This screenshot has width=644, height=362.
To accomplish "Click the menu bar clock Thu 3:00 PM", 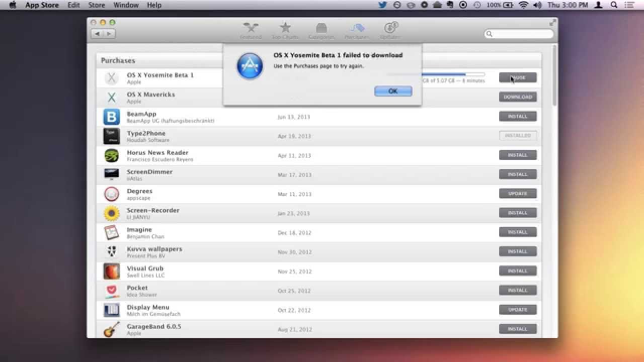I will (568, 5).
